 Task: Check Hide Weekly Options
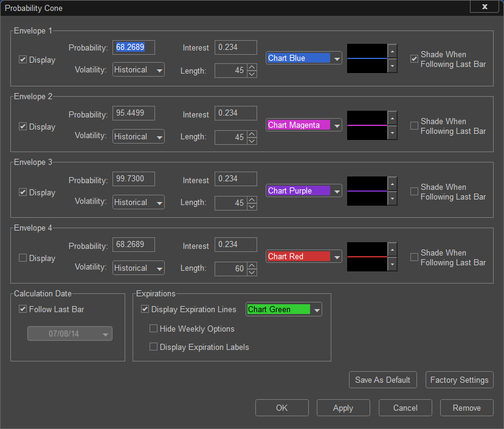coord(154,328)
